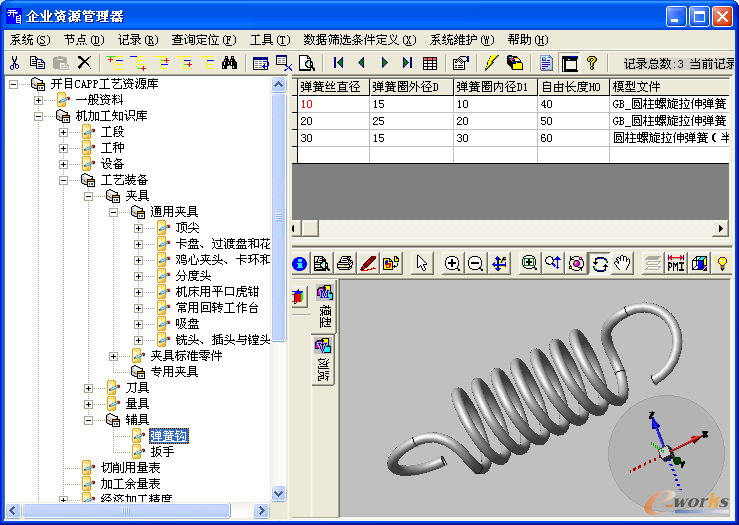Viewport: 739px width, 525px height.
Task: Expand the 一般资料 tree node
Action: [x=38, y=100]
